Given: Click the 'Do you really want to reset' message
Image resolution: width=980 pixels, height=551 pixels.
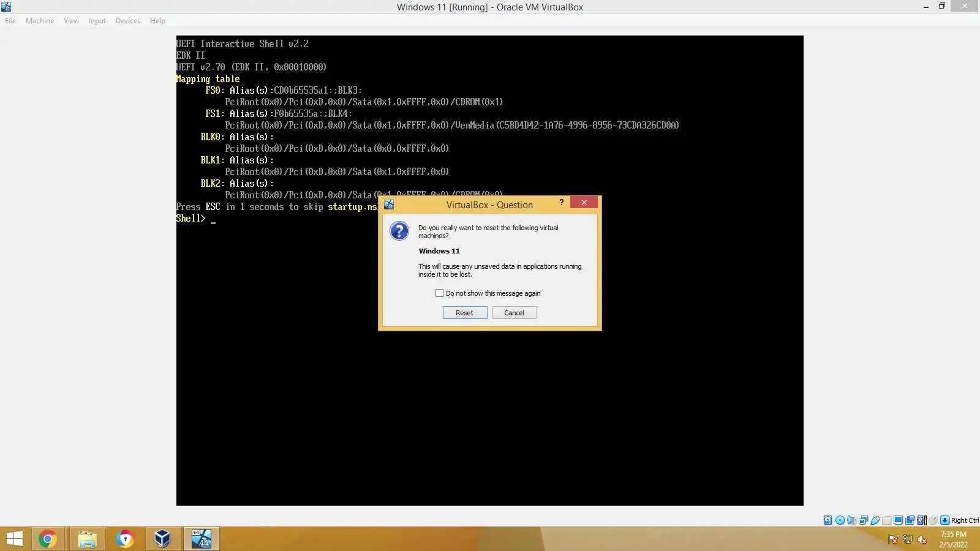Looking at the screenshot, I should 488,231.
